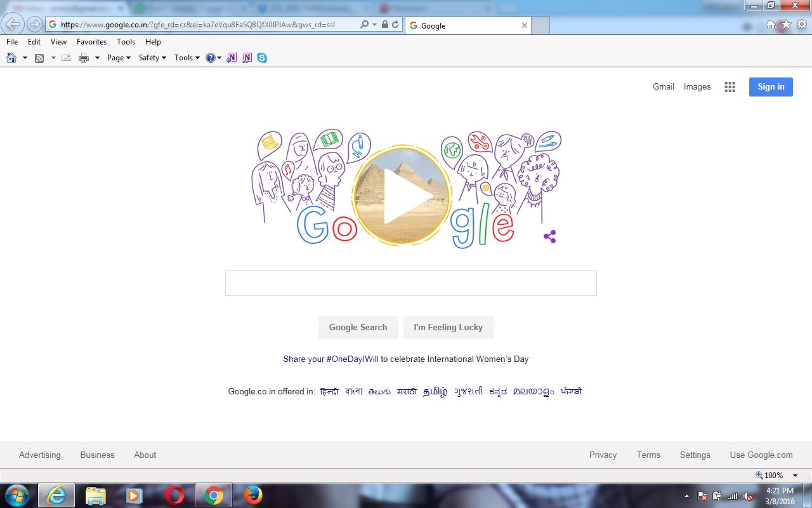Click the muted volume tray icon
This screenshot has height=508, width=812.
click(749, 496)
